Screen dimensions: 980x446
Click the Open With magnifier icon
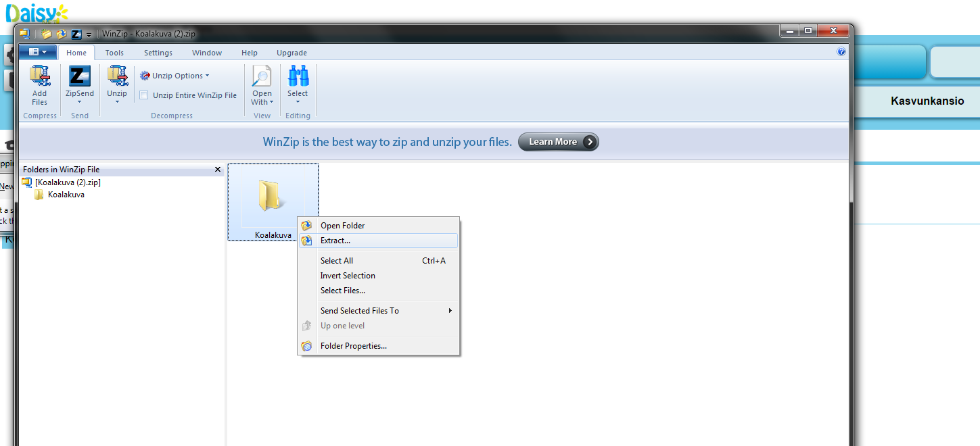262,76
